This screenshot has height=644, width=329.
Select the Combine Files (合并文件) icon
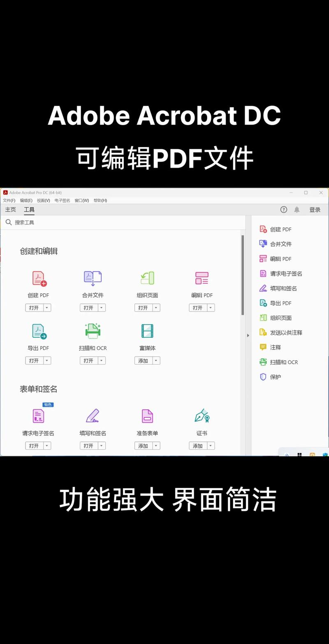(x=93, y=279)
